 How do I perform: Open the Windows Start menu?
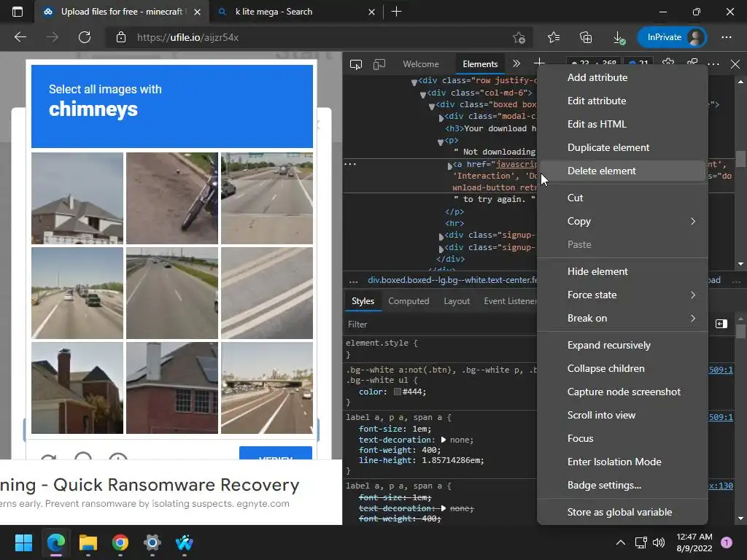[24, 542]
